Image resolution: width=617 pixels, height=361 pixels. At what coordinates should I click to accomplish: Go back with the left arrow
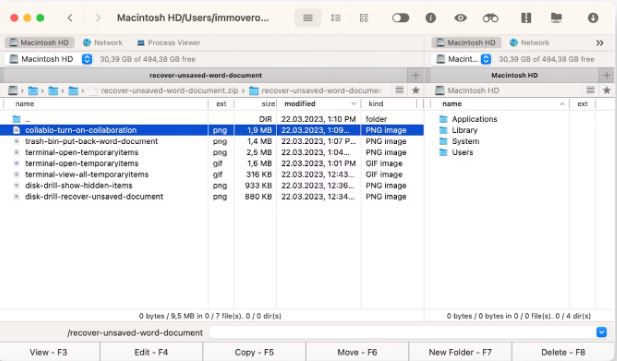pos(70,18)
